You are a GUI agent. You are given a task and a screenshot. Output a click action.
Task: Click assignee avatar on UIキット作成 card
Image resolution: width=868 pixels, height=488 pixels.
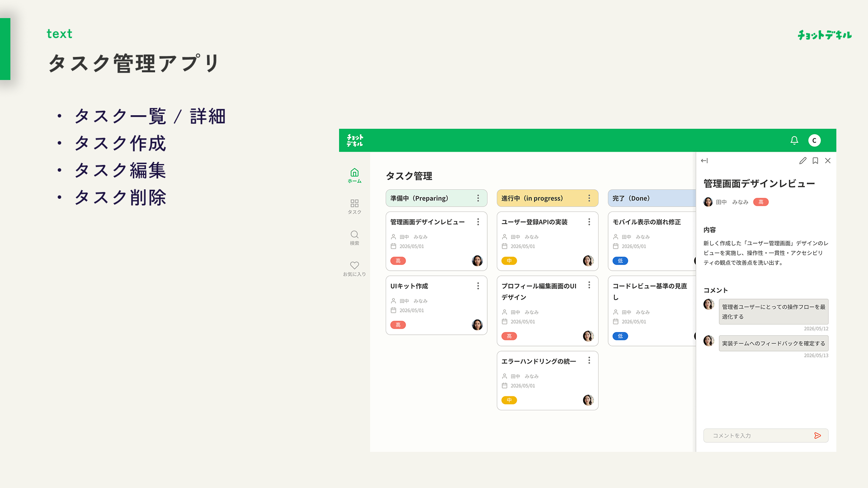point(477,324)
